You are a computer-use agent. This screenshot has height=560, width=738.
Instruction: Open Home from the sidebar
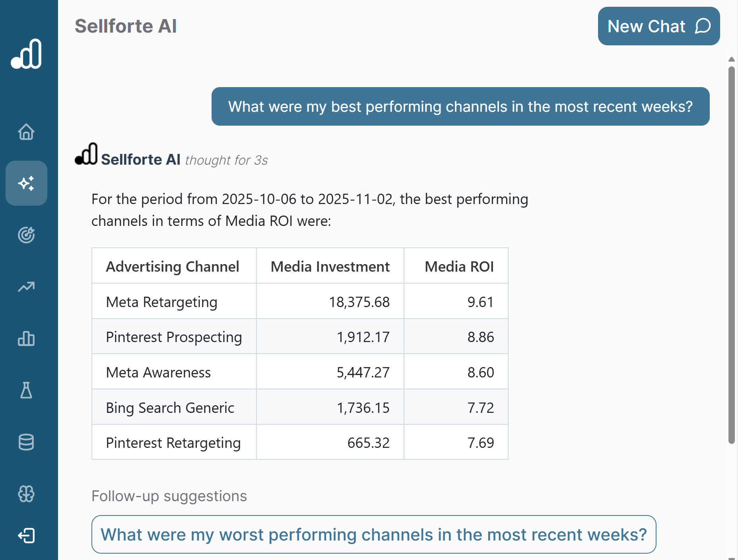click(26, 132)
